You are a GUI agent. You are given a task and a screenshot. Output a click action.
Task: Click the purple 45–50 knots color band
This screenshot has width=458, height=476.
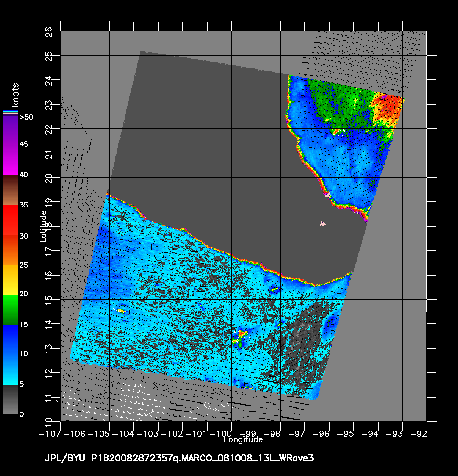click(x=11, y=131)
